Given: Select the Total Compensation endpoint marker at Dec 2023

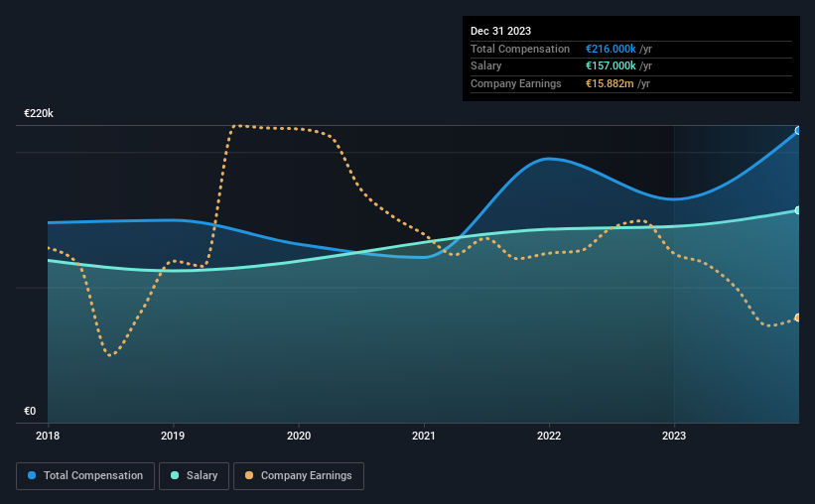Looking at the screenshot, I should (798, 130).
